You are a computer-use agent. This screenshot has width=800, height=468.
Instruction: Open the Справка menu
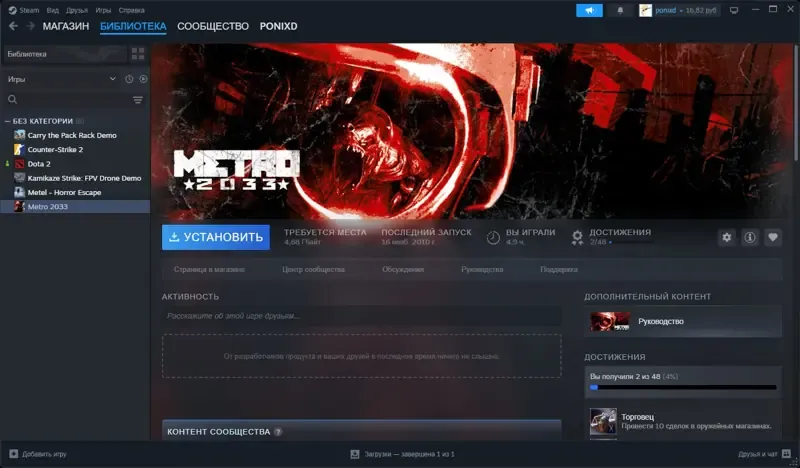(x=131, y=10)
